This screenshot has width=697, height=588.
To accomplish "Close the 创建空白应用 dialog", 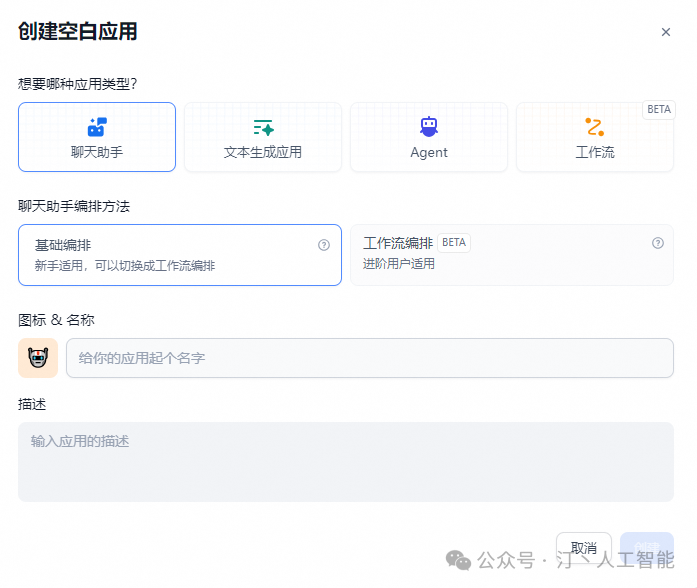I will [666, 32].
